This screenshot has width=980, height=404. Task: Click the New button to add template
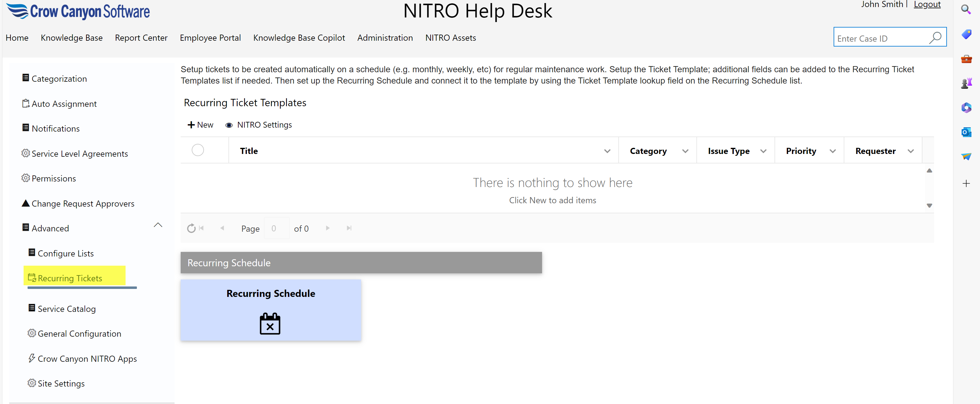click(200, 125)
